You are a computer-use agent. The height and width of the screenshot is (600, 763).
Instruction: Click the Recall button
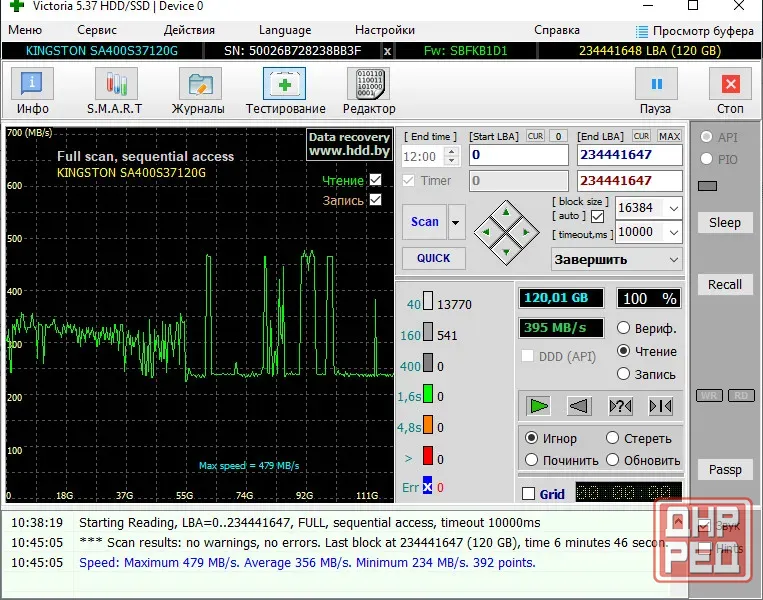[x=724, y=284]
